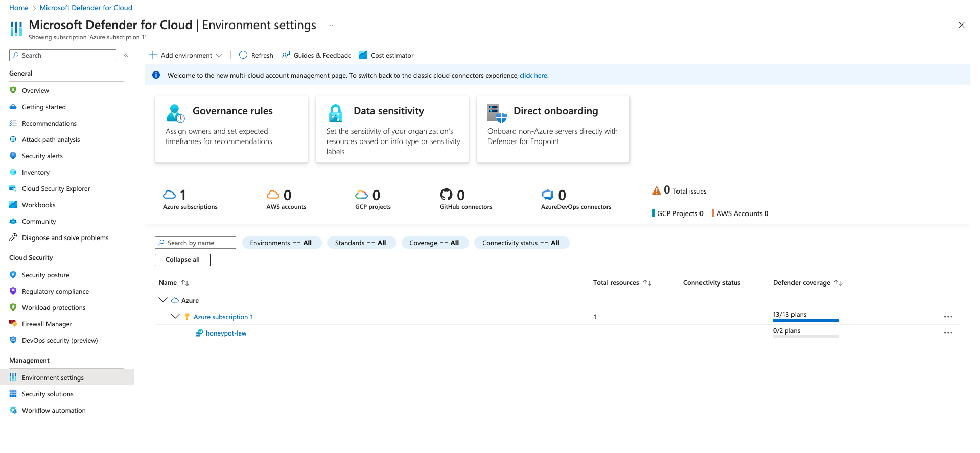The height and width of the screenshot is (453, 980).
Task: Click the Community people icon
Action: click(x=13, y=221)
